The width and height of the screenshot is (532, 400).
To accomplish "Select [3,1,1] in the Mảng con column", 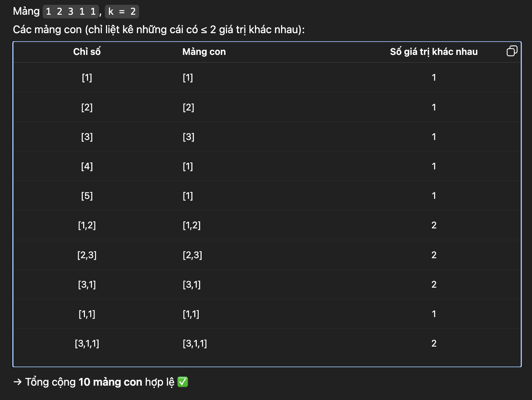I will (x=195, y=343).
